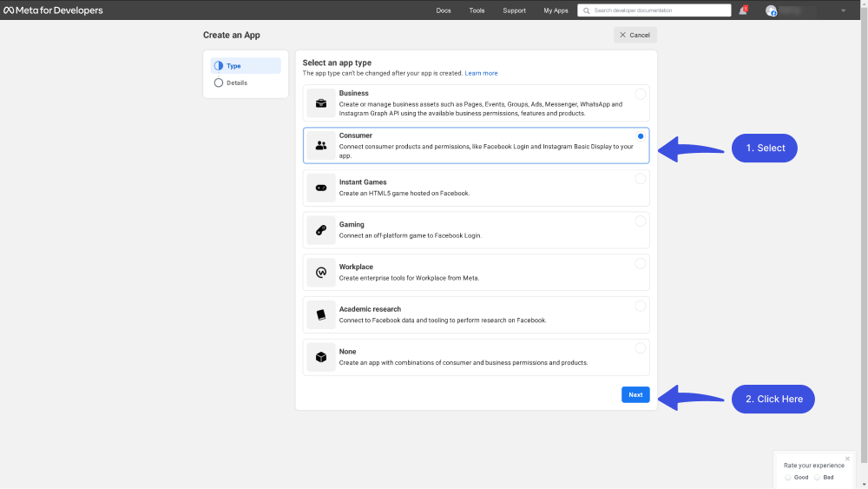
Task: Open the My Apps menu
Action: click(556, 10)
